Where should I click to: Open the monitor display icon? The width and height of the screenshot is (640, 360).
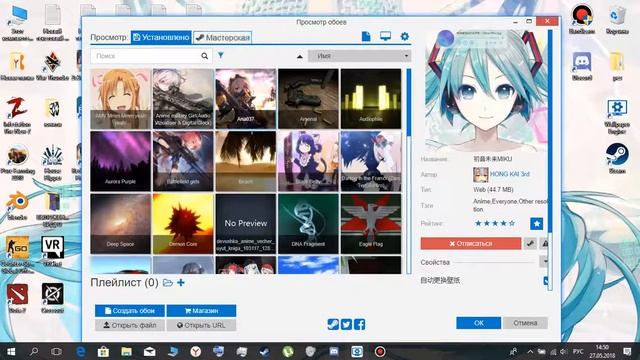[x=385, y=36]
